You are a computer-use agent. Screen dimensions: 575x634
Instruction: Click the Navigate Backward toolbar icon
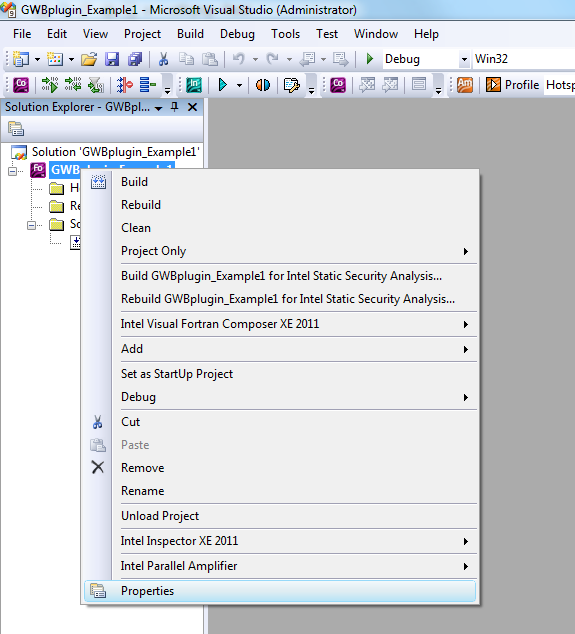pyautogui.click(x=308, y=59)
